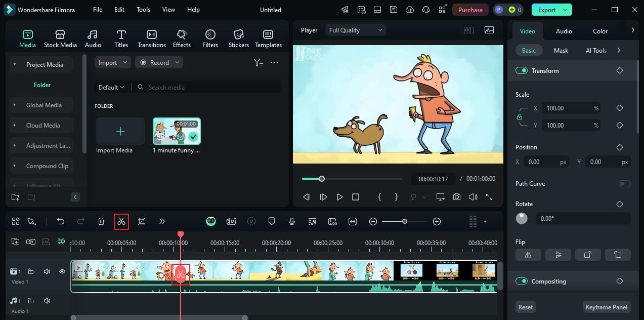
Task: Open the Filters panel
Action: 210,39
